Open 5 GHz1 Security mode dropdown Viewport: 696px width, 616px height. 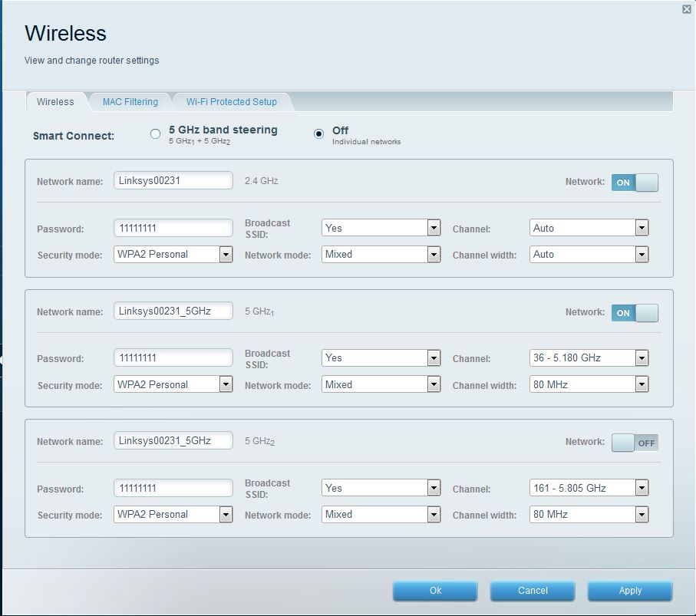tap(173, 384)
